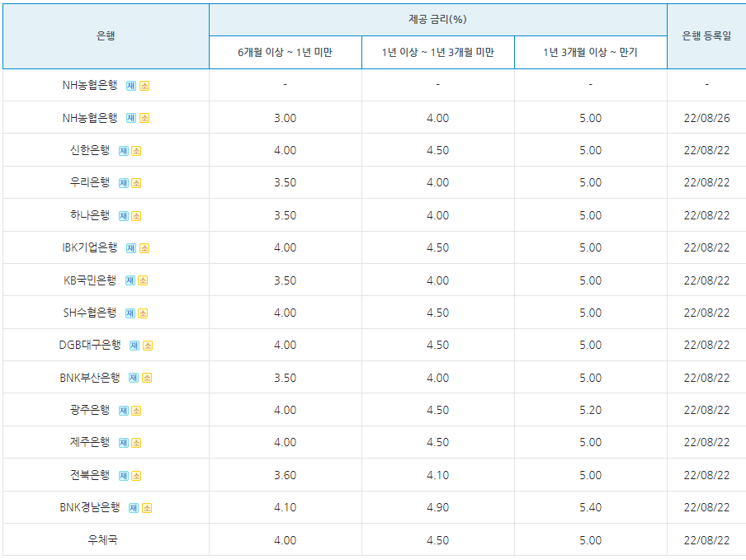Click the 1년 3개월 이상 ~ 만기 header
This screenshot has width=746, height=560.
tap(590, 52)
